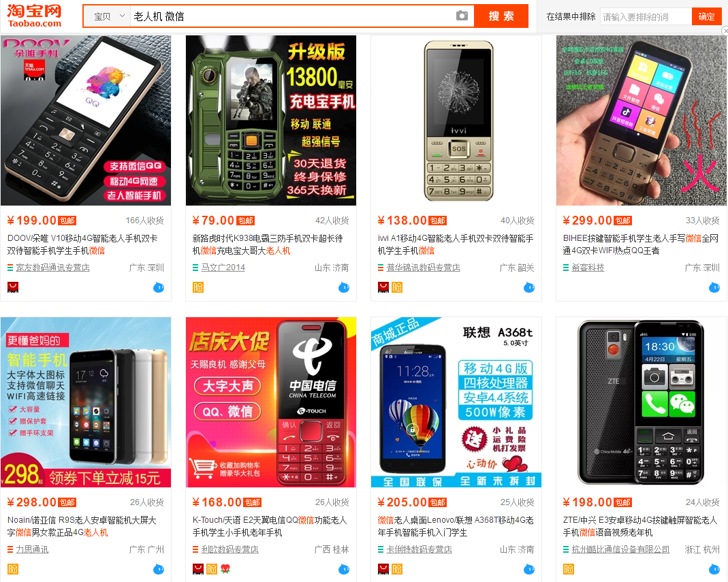Open the Lenovo A368t product image

point(456,402)
